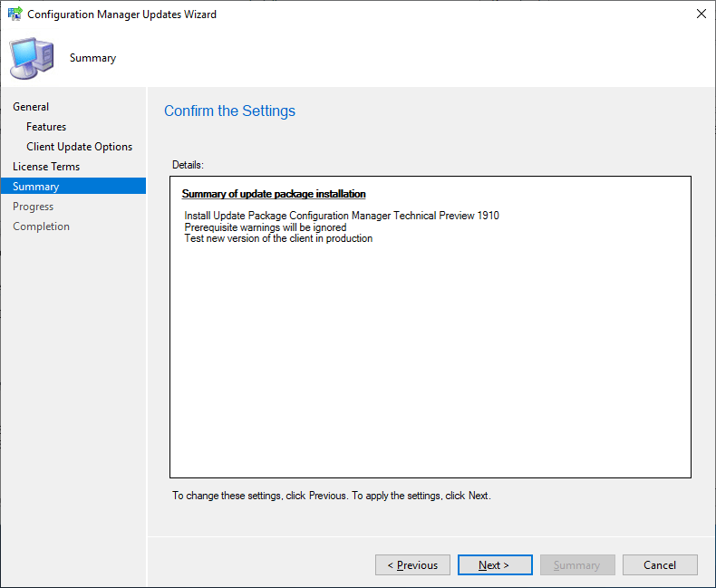716x588 pixels.
Task: Close the Configuration Manager Updates Wizard window
Action: point(701,14)
